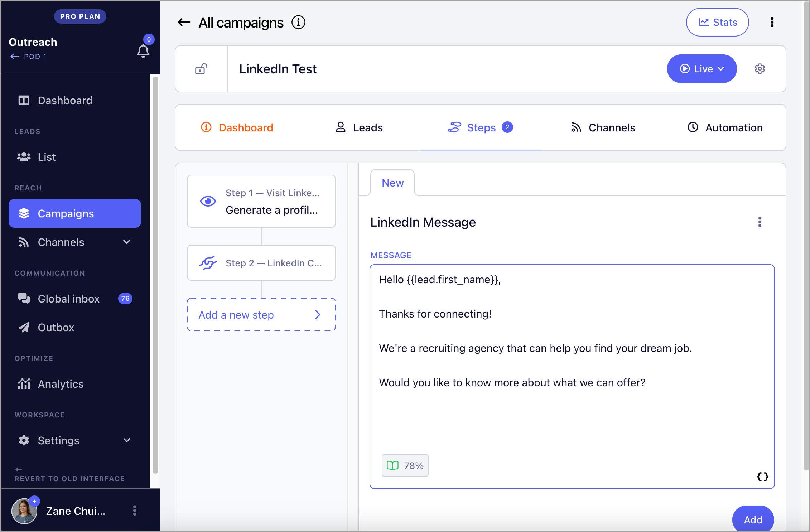The height and width of the screenshot is (532, 810).
Task: Expand the sidebar Channels menu
Action: pyautogui.click(x=75, y=242)
